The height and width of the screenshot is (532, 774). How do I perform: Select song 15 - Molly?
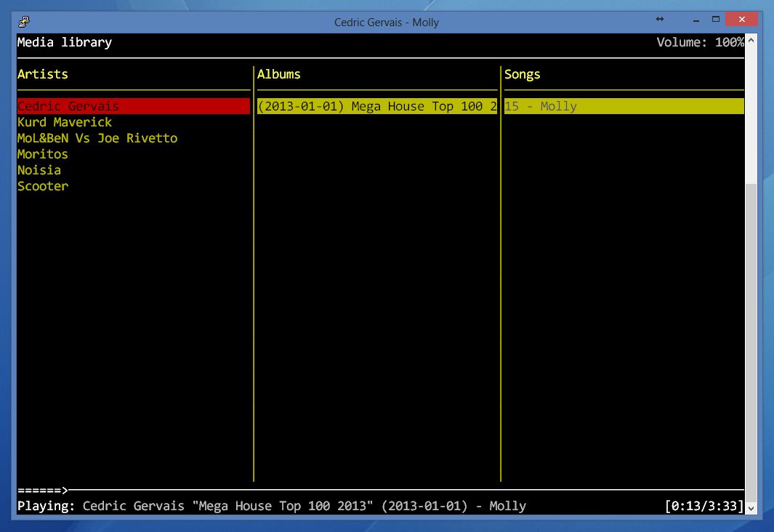click(x=624, y=106)
